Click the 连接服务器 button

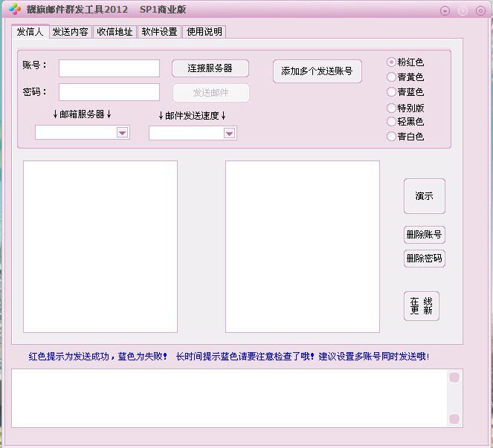click(x=210, y=68)
